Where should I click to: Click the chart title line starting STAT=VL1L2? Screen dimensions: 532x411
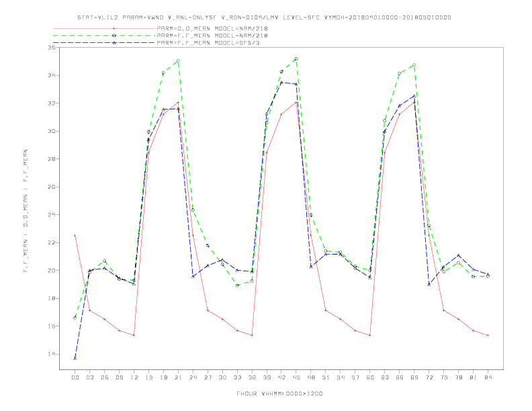pos(264,17)
